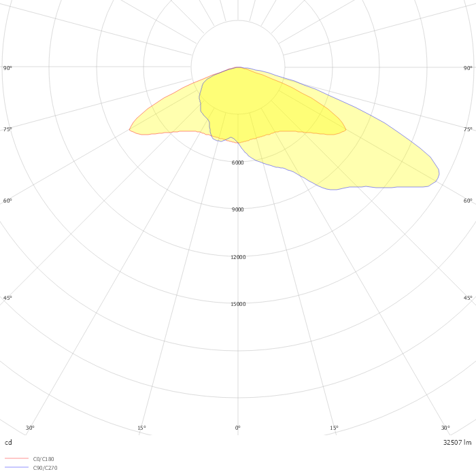The height and width of the screenshot is (476, 476).
Task: Click the center of the innermost polar circle
Action: click(238, 67)
